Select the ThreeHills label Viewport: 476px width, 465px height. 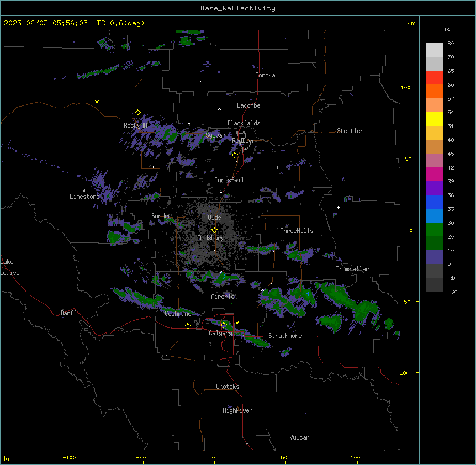point(297,231)
